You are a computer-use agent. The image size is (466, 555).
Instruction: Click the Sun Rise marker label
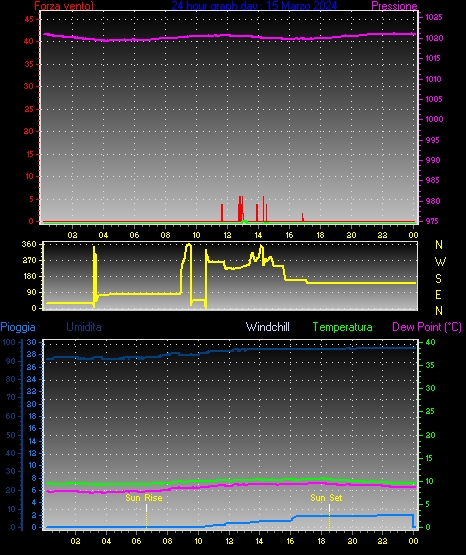pos(144,498)
